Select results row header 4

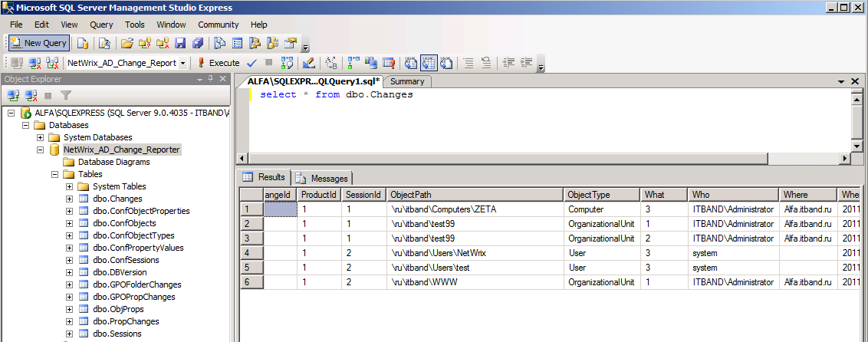[x=252, y=253]
